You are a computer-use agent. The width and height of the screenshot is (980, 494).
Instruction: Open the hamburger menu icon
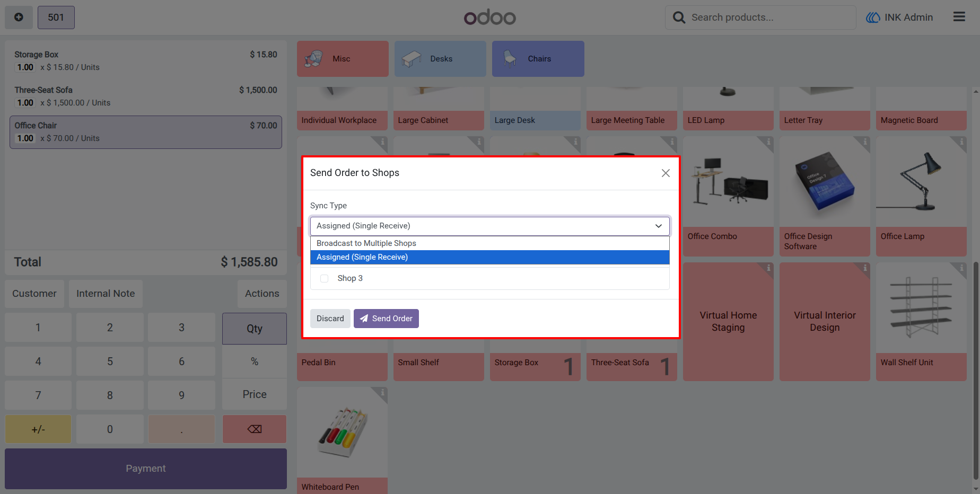point(959,17)
